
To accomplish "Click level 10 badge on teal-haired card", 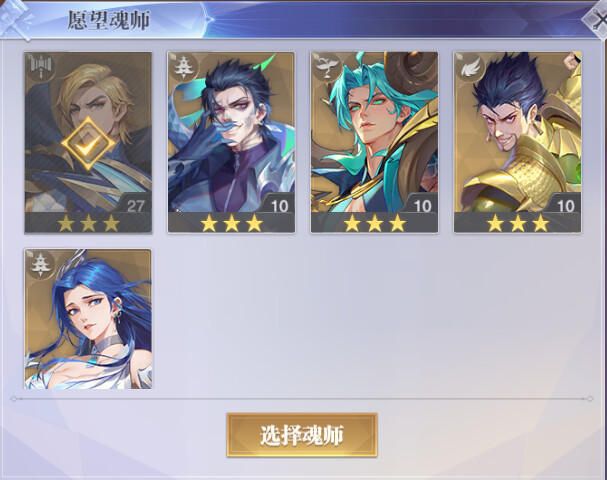I will tap(422, 206).
